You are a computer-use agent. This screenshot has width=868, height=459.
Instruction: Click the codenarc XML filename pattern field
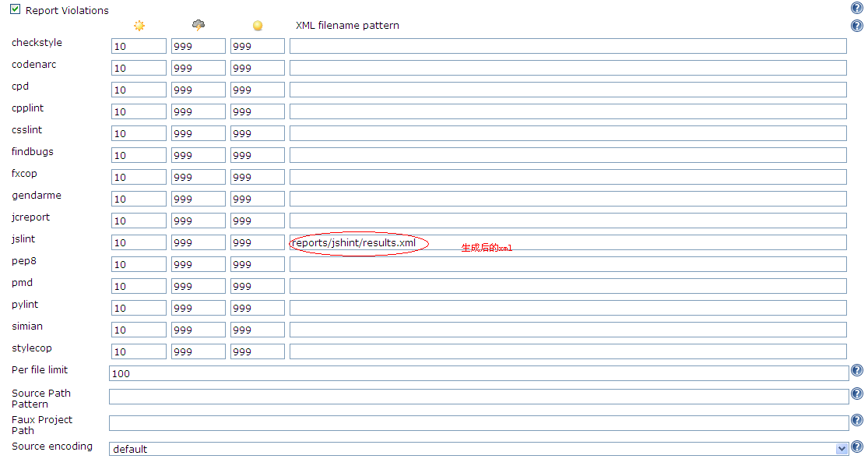(x=568, y=68)
